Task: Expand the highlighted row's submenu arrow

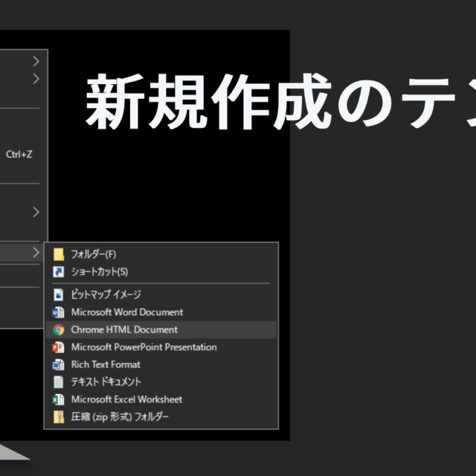Action: click(x=36, y=253)
